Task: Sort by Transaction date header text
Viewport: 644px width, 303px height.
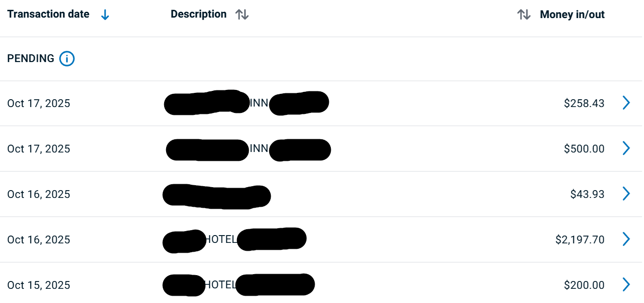Action: pos(48,14)
